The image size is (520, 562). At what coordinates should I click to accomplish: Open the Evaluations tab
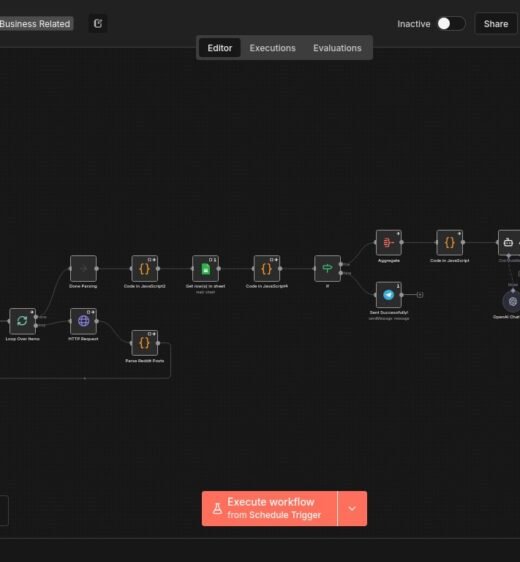click(x=337, y=48)
